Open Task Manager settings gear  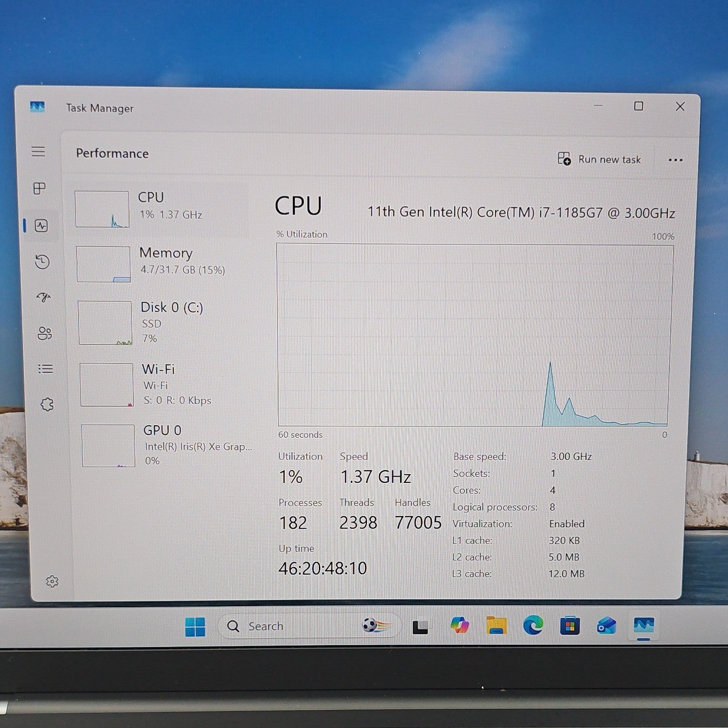pos(52,581)
